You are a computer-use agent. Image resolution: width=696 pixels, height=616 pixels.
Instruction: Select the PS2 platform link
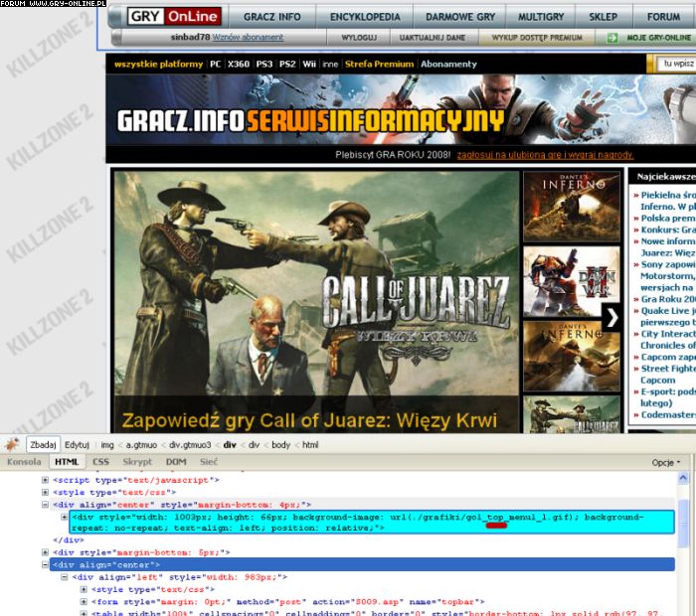tap(287, 64)
